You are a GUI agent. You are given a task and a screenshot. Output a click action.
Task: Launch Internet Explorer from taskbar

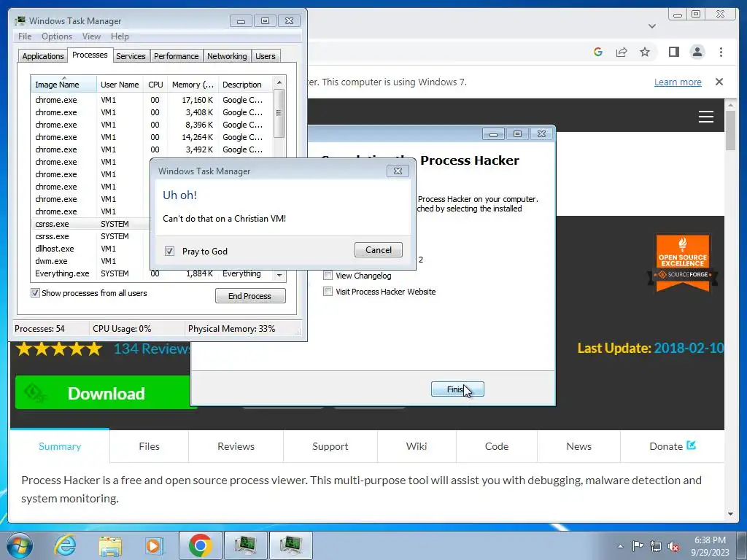(65, 545)
